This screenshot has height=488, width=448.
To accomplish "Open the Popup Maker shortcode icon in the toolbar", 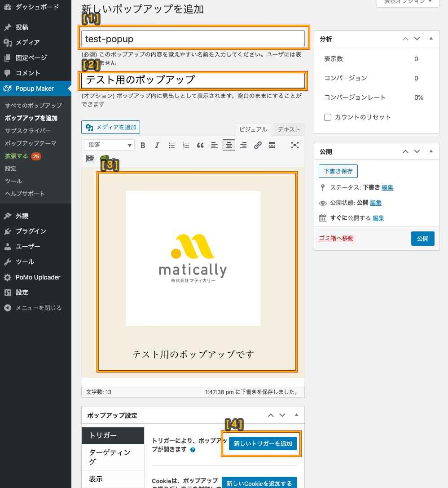I will coord(105,158).
